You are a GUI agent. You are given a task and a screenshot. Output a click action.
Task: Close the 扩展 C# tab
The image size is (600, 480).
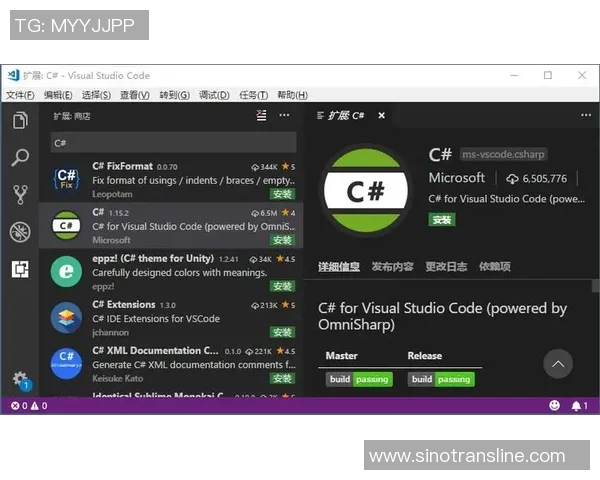point(382,115)
